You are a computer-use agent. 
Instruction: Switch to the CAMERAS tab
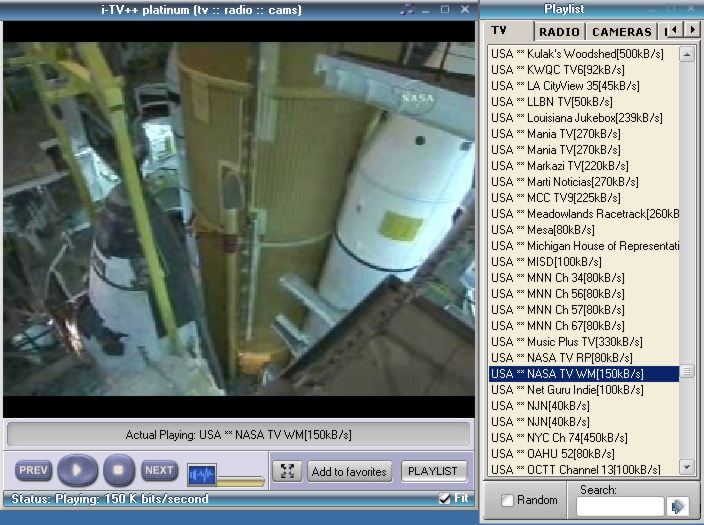tap(622, 32)
